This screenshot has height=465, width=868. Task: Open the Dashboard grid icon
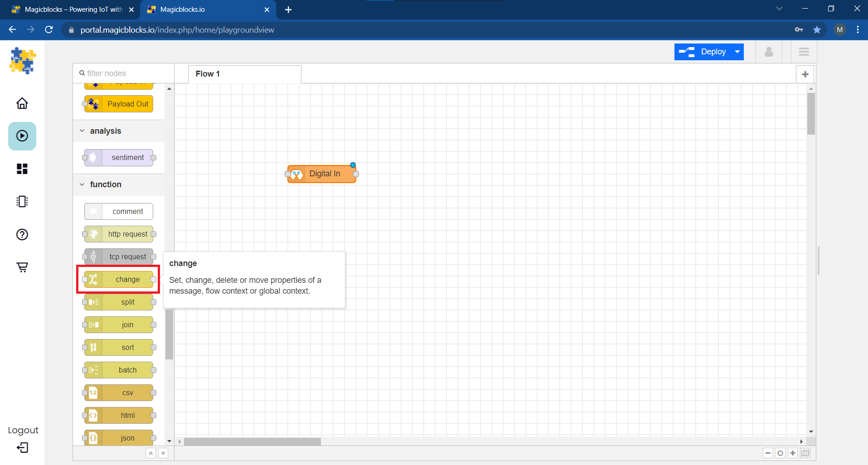(x=22, y=169)
